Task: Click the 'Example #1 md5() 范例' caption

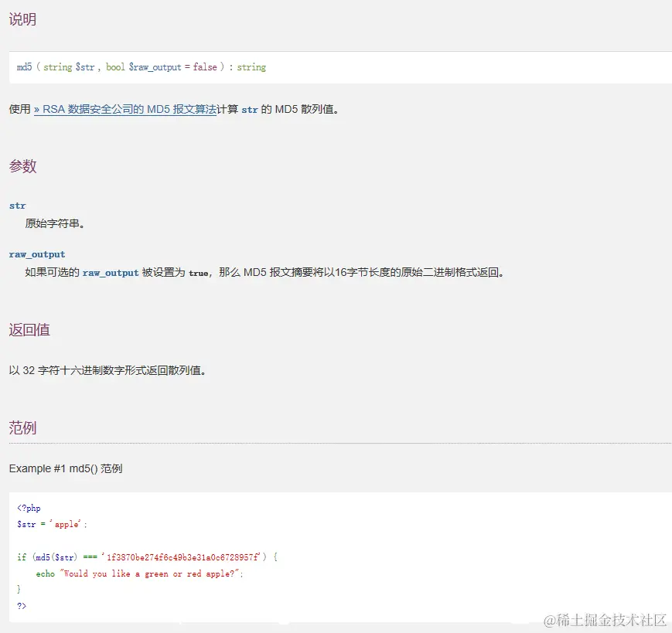Action: pyautogui.click(x=66, y=468)
